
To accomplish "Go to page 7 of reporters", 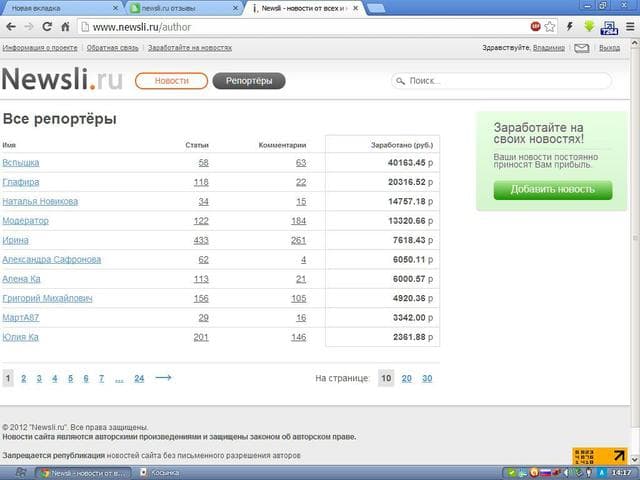I will (x=101, y=378).
